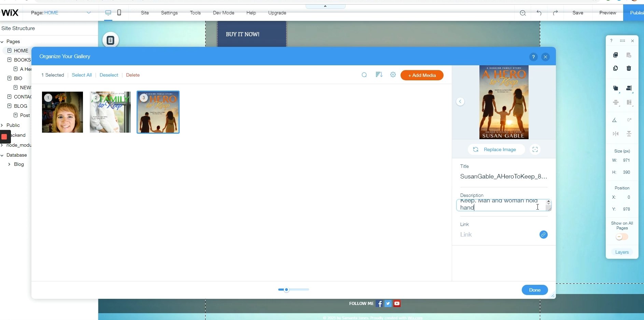Open YouTube follow icon in footer
644x320 pixels.
[x=397, y=304]
